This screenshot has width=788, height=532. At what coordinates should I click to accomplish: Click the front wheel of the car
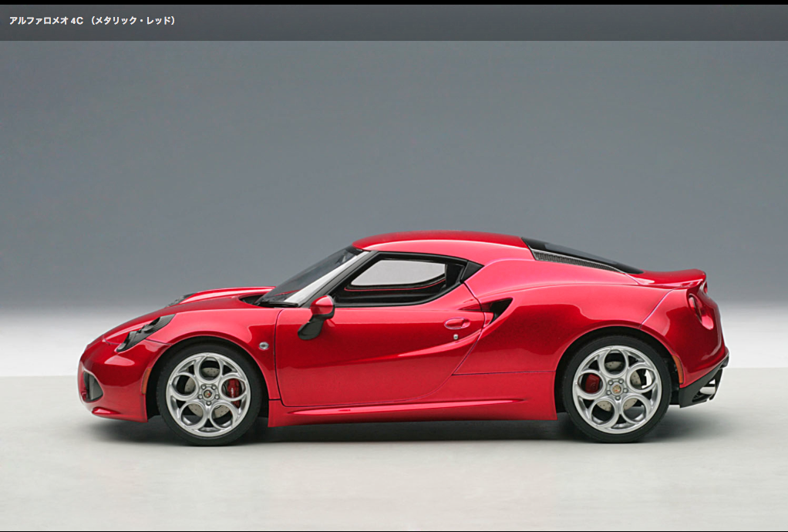click(208, 394)
